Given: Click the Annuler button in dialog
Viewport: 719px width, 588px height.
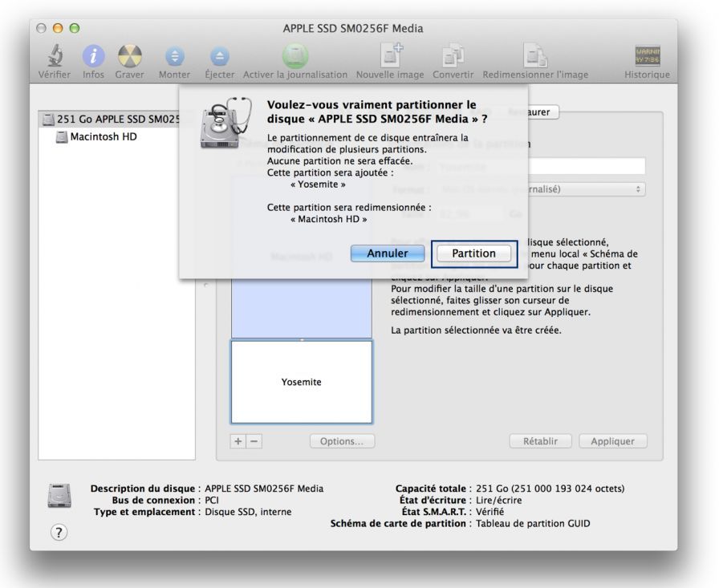Looking at the screenshot, I should coord(388,253).
